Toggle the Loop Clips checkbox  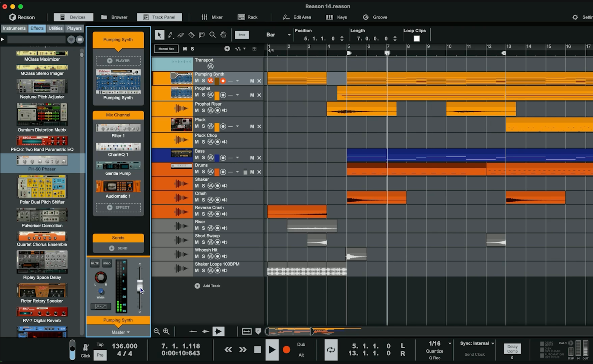pos(416,38)
